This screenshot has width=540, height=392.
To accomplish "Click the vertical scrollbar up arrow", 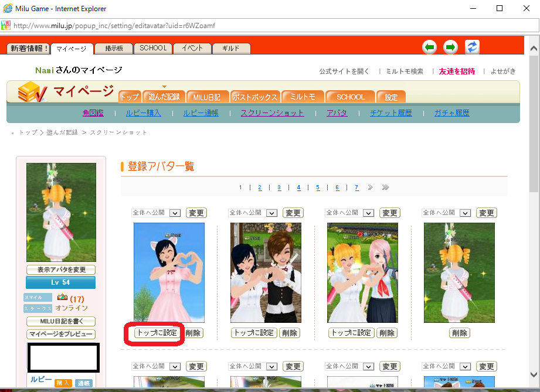I will coord(534,48).
